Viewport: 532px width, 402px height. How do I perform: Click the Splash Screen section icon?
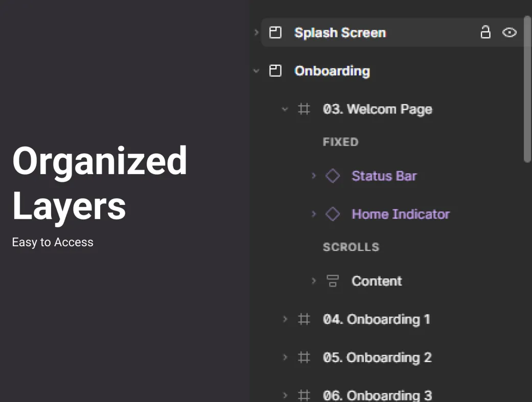[275, 33]
